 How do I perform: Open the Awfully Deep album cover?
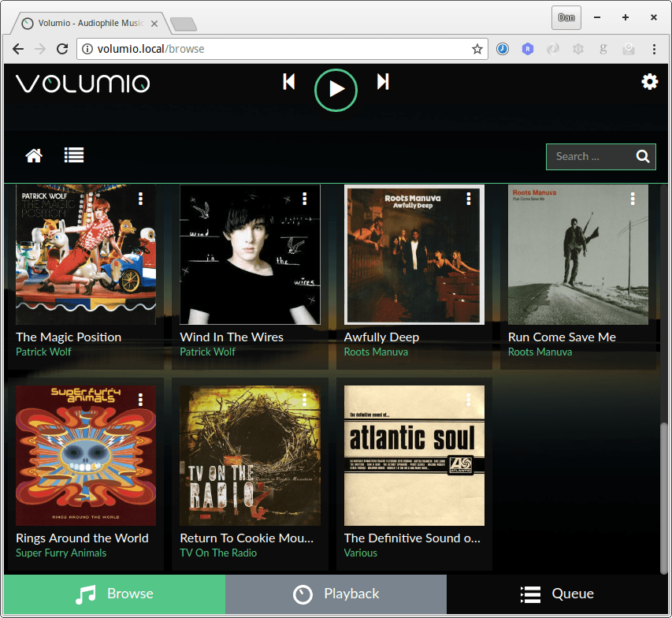click(x=414, y=255)
